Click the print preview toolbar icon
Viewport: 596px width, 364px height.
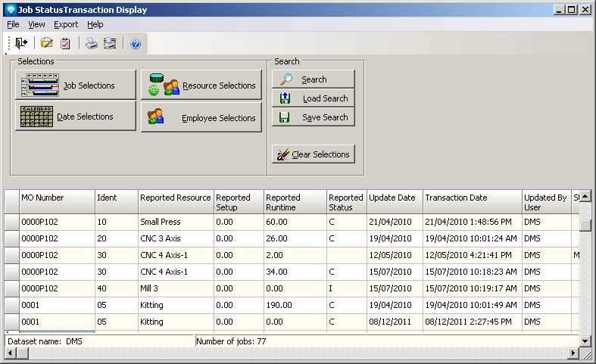(x=110, y=44)
